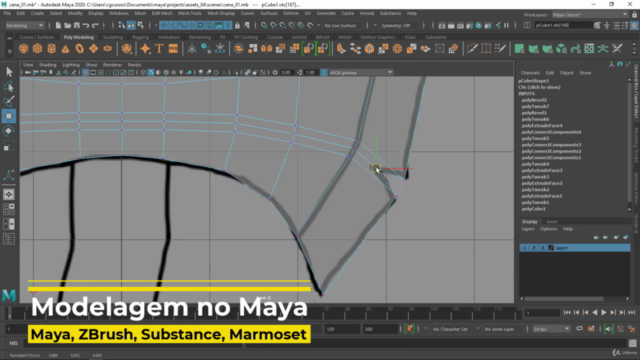
Task: Activate the Scale tool in toolbox
Action: click(x=9, y=146)
